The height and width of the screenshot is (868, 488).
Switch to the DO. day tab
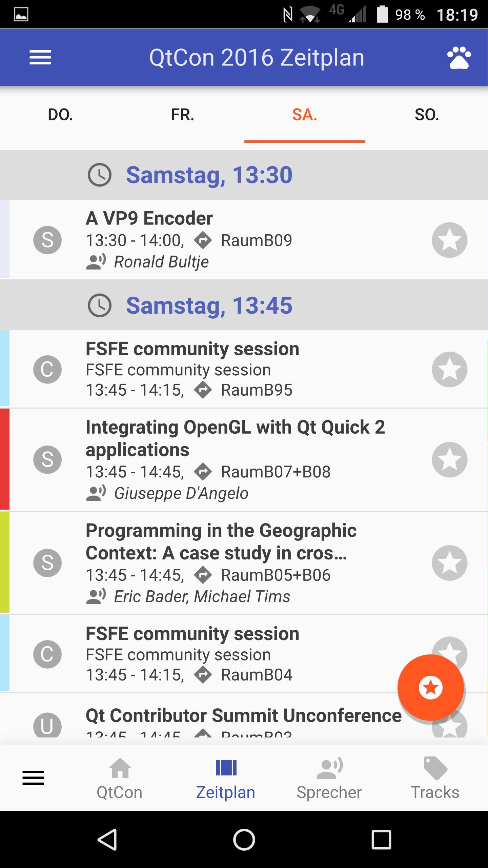(61, 115)
